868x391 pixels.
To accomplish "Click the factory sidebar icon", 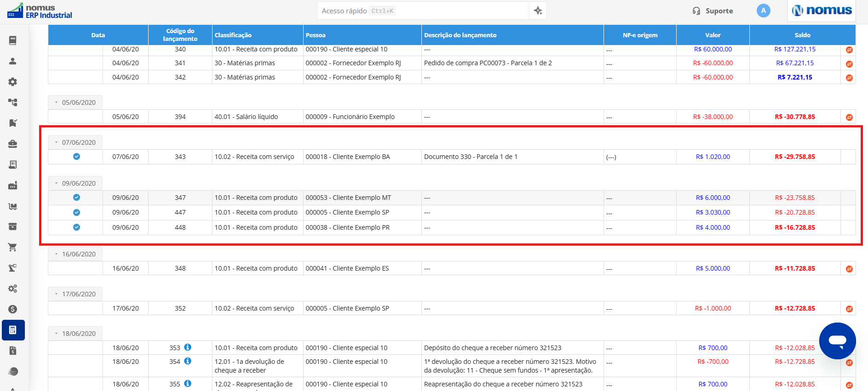I will [x=13, y=185].
